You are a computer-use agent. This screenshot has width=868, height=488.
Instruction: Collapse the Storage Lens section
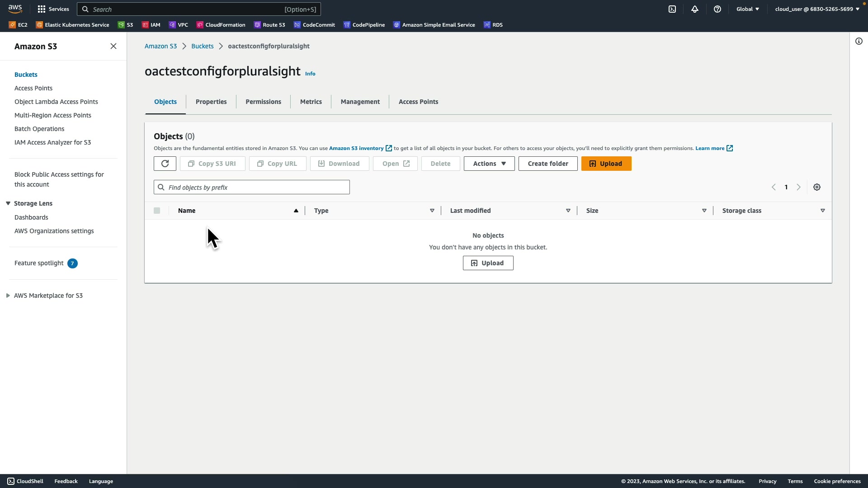pyautogui.click(x=8, y=203)
